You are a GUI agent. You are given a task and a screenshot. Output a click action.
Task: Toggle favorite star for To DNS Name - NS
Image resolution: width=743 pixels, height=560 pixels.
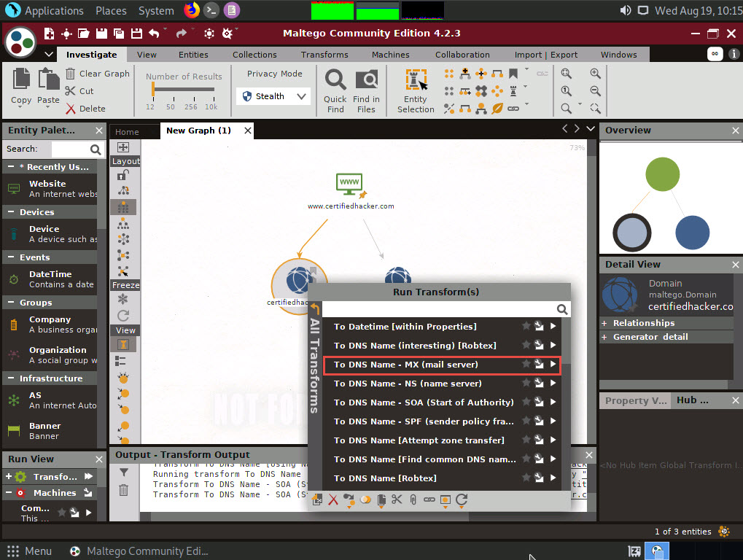[526, 383]
